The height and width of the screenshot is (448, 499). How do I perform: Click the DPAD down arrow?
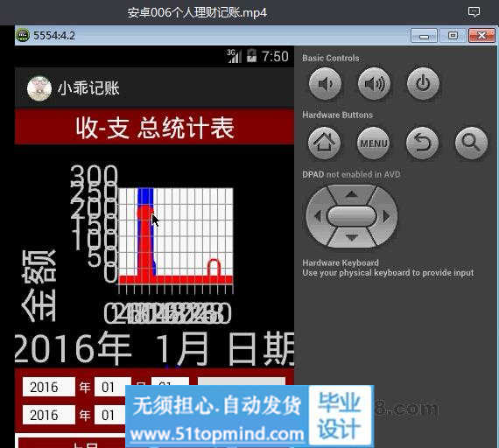[x=352, y=237]
